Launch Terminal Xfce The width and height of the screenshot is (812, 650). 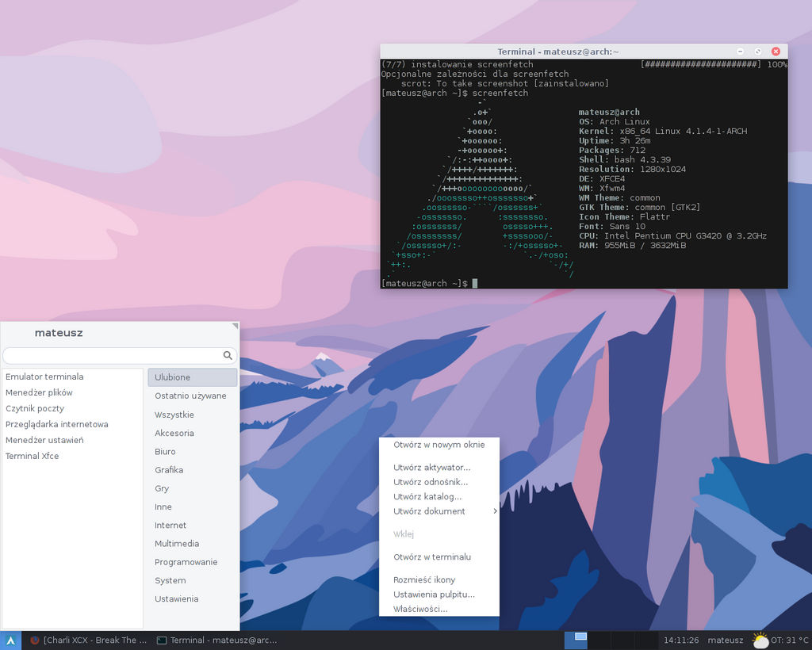click(x=72, y=456)
